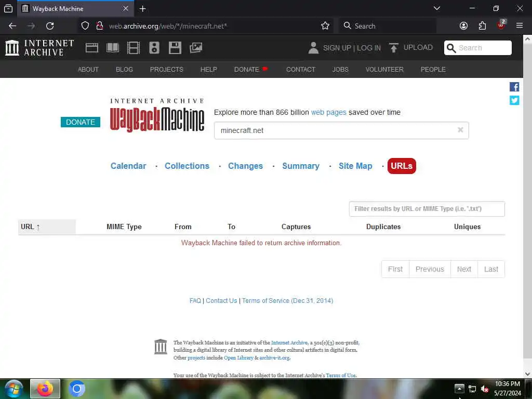The height and width of the screenshot is (399, 532).
Task: Show hidden system tray icons
Action: click(459, 389)
